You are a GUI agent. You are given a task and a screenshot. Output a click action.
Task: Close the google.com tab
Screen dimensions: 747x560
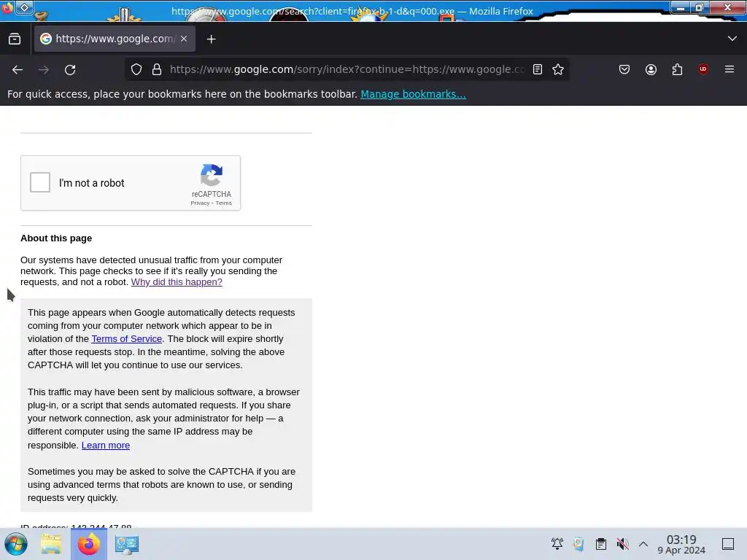click(x=184, y=39)
